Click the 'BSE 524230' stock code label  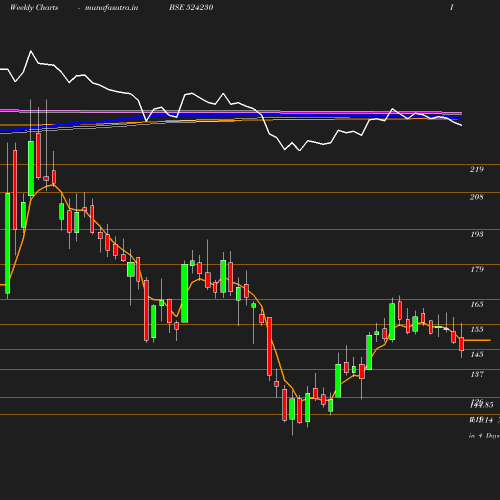coord(191,7)
